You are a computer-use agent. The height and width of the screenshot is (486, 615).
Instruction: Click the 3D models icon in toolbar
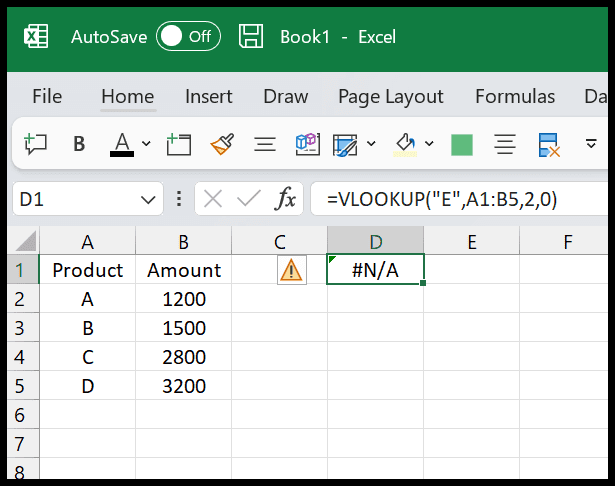308,144
